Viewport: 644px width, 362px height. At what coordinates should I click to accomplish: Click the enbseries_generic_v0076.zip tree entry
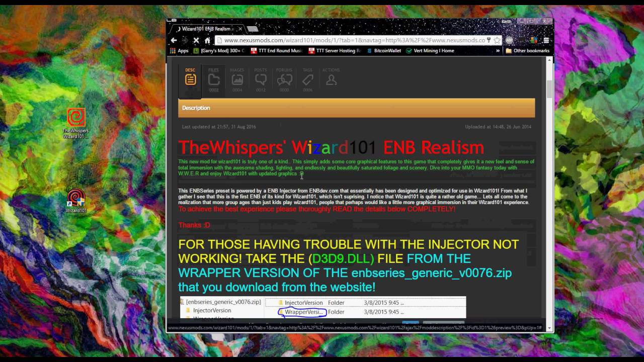(x=221, y=302)
